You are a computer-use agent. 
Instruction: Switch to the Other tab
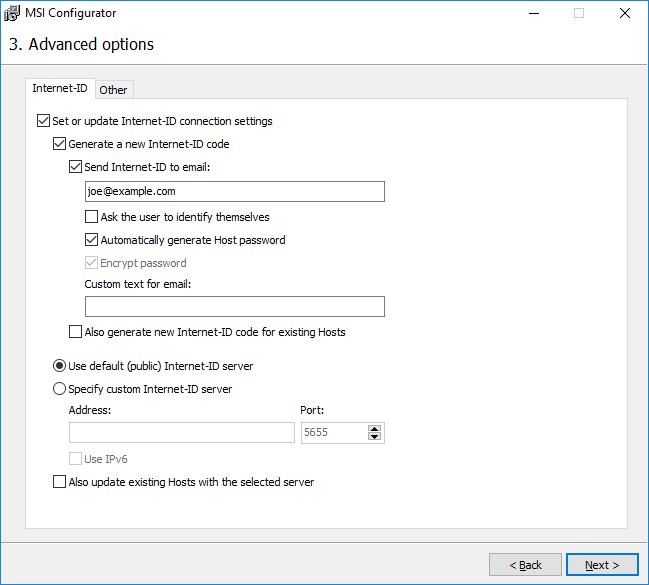tap(113, 90)
